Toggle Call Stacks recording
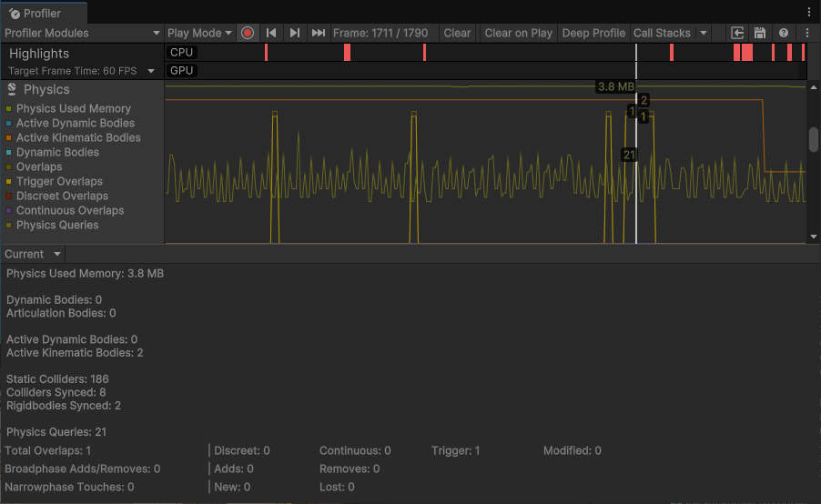 tap(662, 33)
